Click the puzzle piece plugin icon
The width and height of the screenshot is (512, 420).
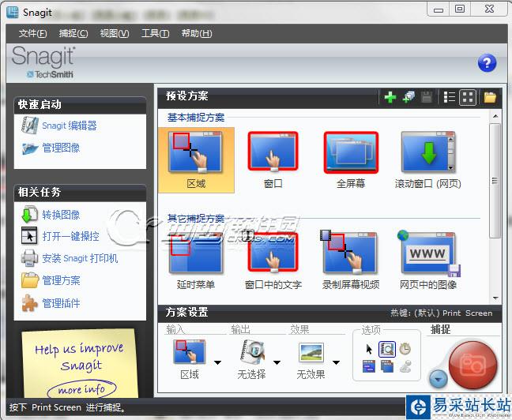pos(29,303)
